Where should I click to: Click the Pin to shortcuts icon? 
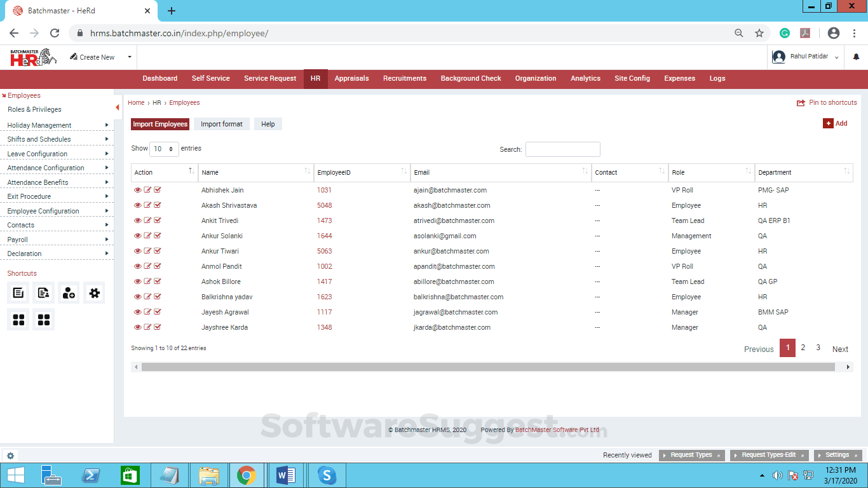pos(801,103)
